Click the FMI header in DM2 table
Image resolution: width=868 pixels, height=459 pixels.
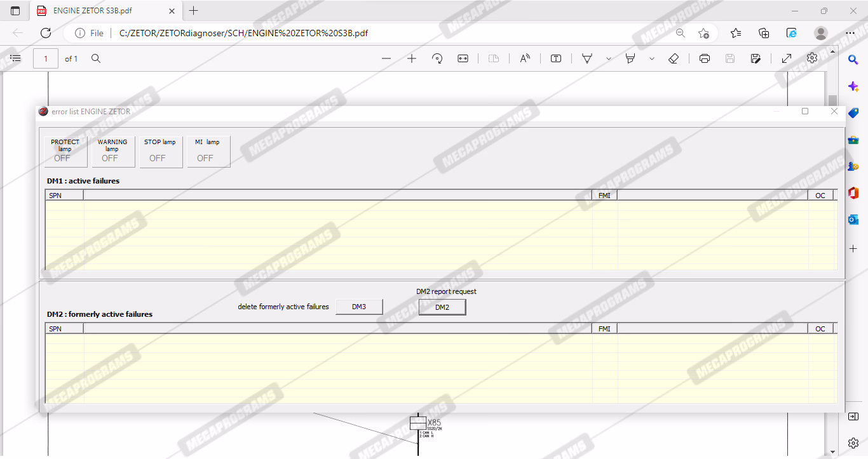[x=604, y=328]
